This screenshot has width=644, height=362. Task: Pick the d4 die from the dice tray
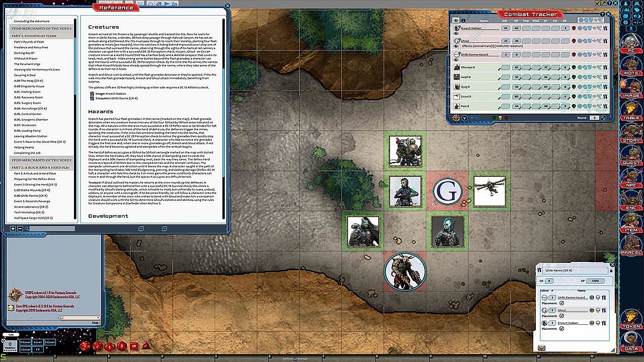(x=146, y=346)
